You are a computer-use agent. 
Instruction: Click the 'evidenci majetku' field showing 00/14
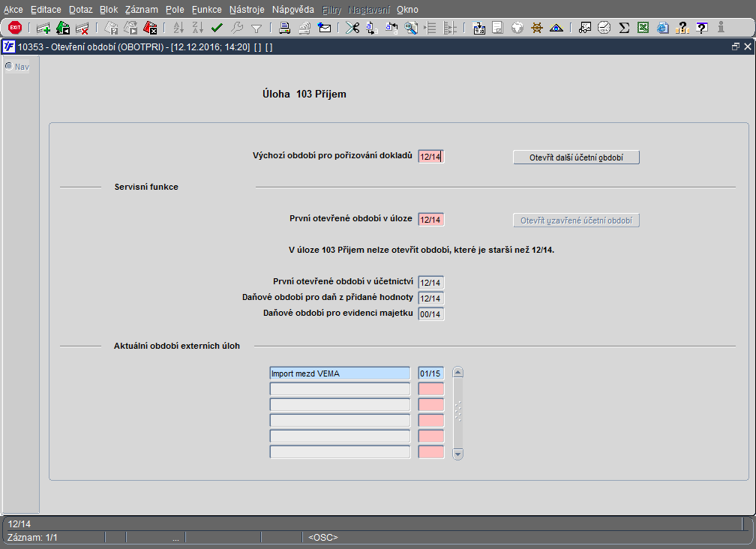click(x=430, y=314)
